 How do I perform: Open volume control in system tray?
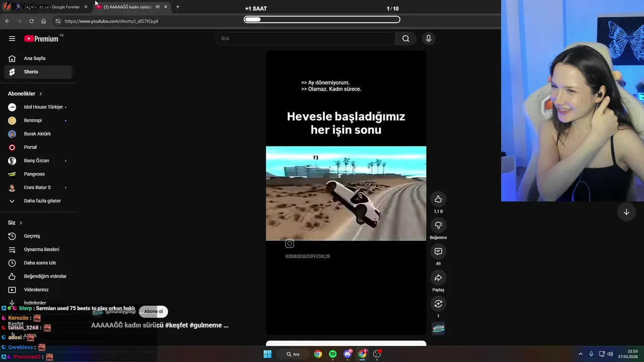pyautogui.click(x=610, y=354)
